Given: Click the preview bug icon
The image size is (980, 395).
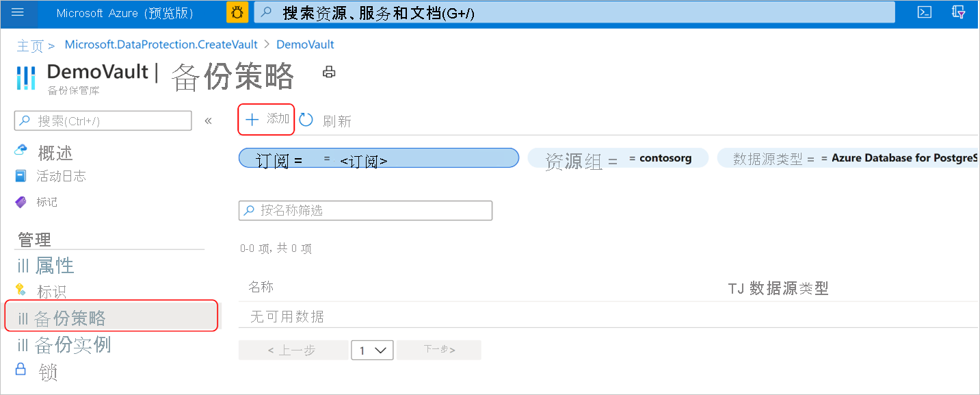Looking at the screenshot, I should click(x=237, y=12).
